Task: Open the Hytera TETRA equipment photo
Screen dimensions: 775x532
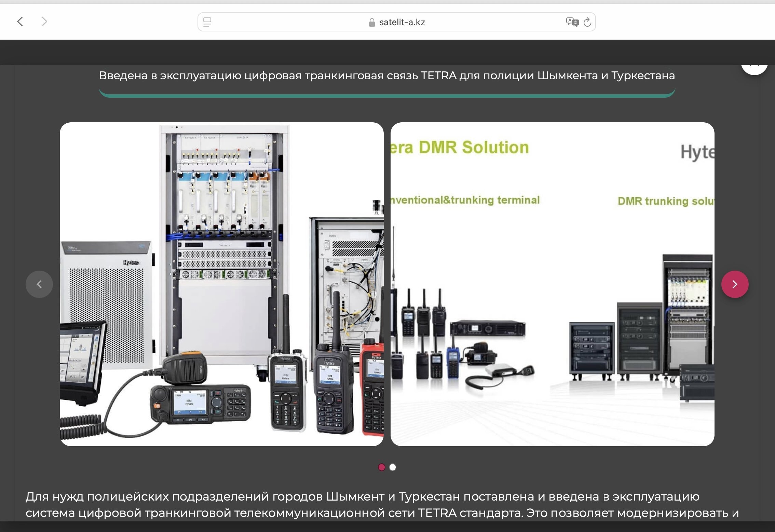Action: click(x=222, y=284)
